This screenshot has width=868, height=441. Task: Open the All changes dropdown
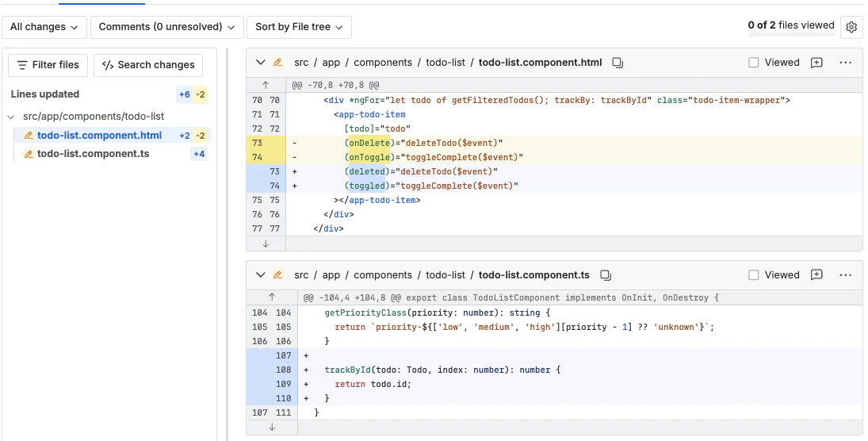[x=44, y=27]
